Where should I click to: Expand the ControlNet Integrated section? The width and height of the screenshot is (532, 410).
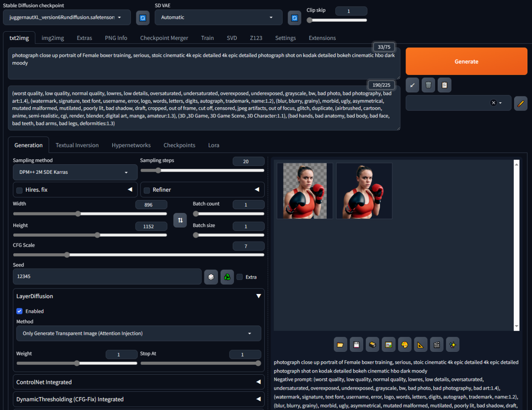[139, 382]
